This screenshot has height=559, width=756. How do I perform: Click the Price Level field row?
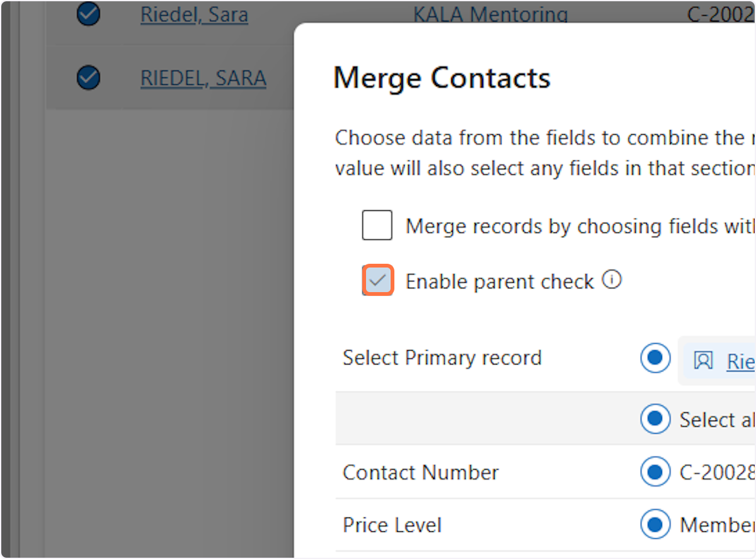click(392, 524)
